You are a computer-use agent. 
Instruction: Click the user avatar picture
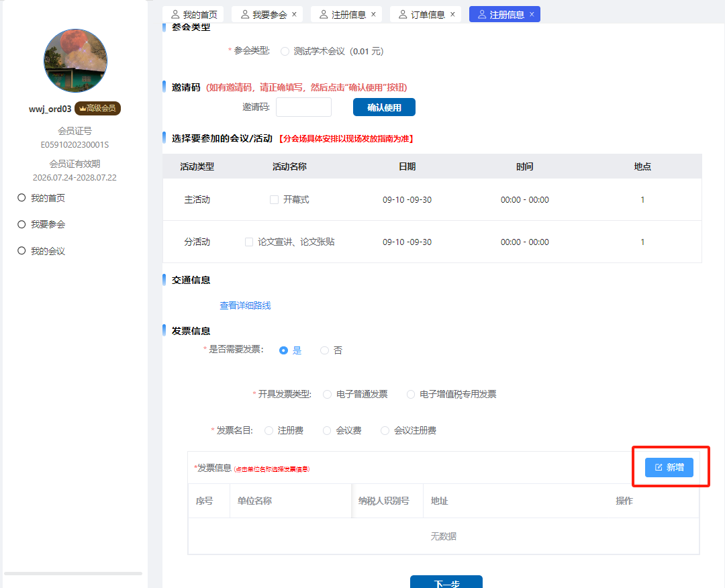click(x=75, y=61)
